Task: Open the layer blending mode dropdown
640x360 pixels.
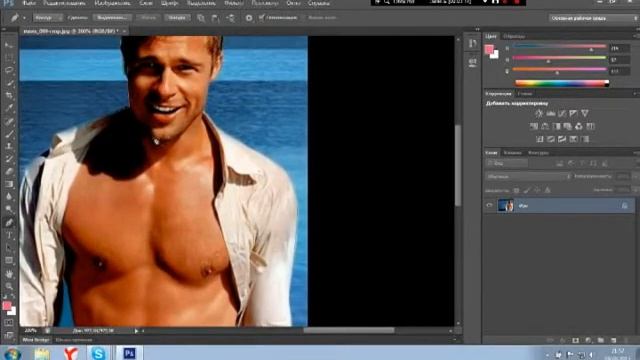Action: click(528, 177)
